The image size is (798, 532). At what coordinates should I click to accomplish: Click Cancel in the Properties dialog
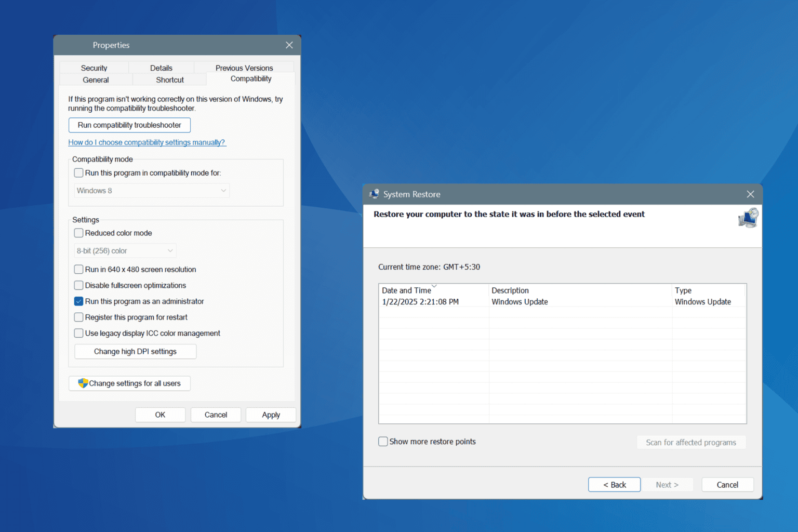(x=216, y=415)
